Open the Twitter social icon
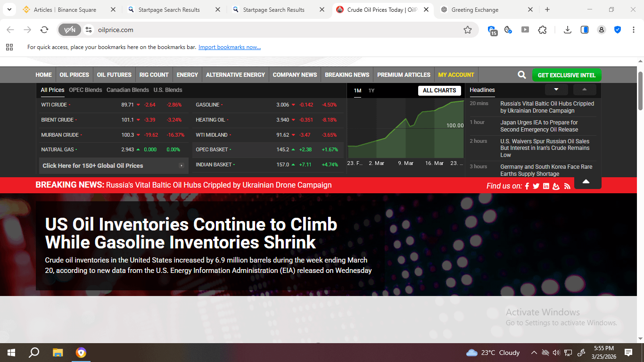644x362 pixels. point(536,186)
